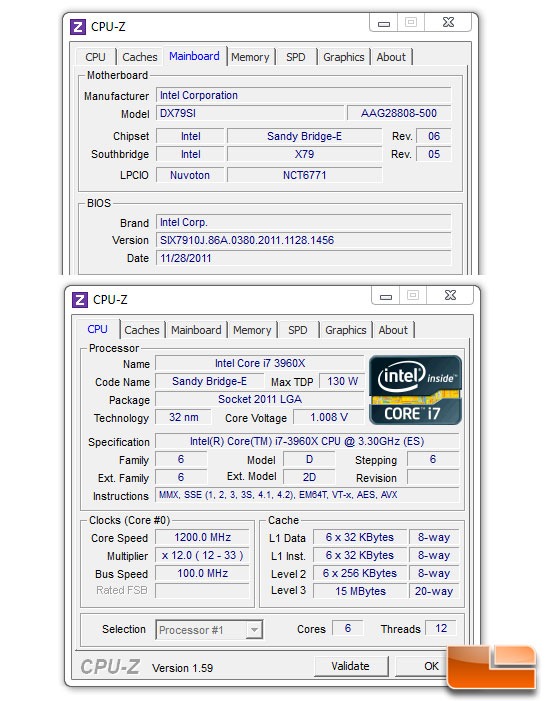
Task: Open the Processor #1 selection dropdown
Action: click(x=209, y=630)
